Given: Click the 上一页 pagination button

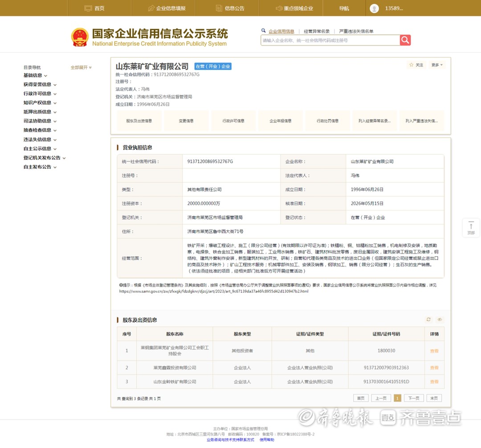Looking at the screenshot, I should [381, 398].
